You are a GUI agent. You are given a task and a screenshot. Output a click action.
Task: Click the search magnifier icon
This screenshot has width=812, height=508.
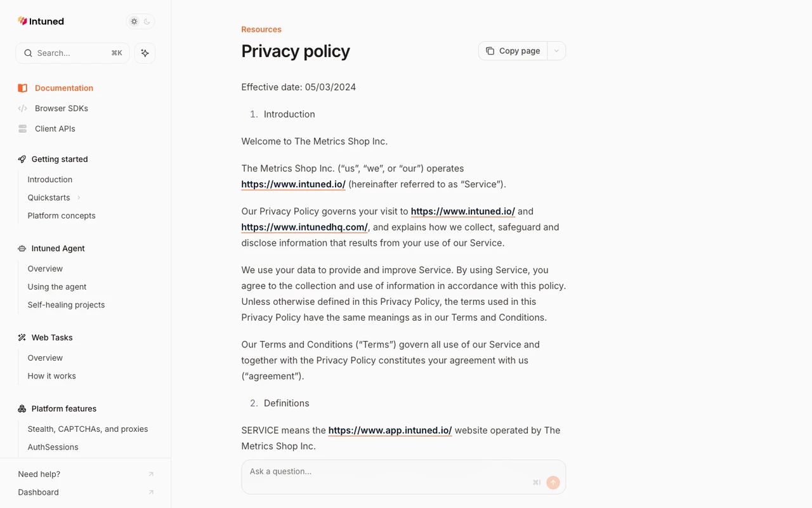click(28, 53)
